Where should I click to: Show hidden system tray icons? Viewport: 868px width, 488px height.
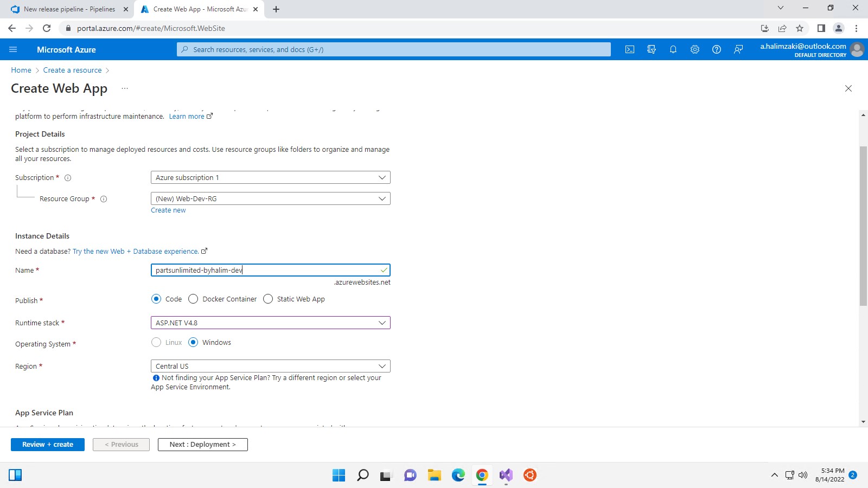pos(774,476)
